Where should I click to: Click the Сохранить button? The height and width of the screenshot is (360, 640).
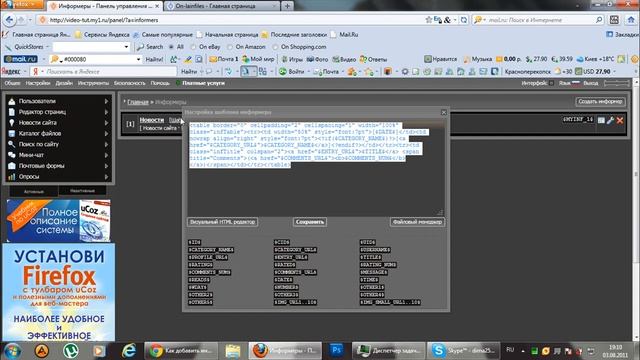pos(310,222)
